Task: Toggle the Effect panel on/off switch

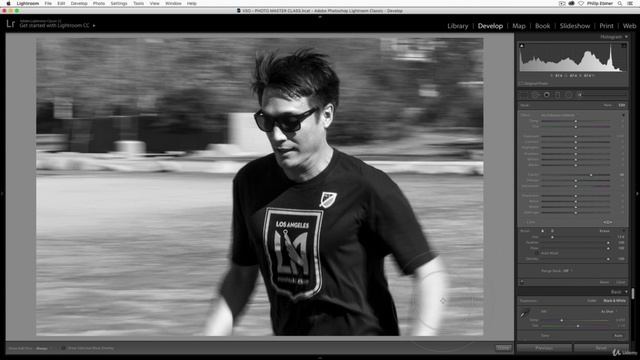Action: [x=623, y=115]
